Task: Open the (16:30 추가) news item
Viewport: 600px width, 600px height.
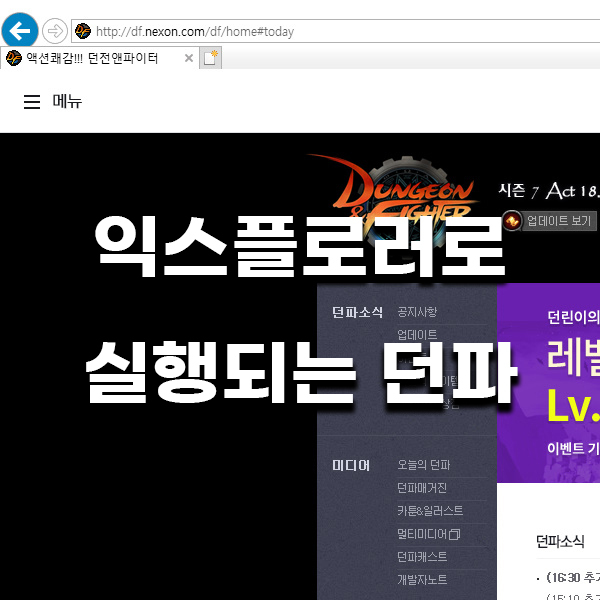Action: 573,577
